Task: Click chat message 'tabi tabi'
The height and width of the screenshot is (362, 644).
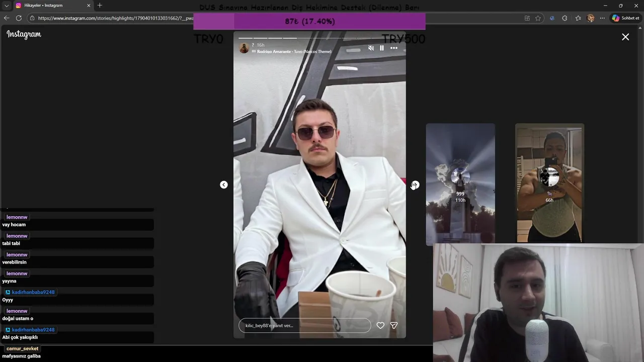Action: pyautogui.click(x=11, y=243)
